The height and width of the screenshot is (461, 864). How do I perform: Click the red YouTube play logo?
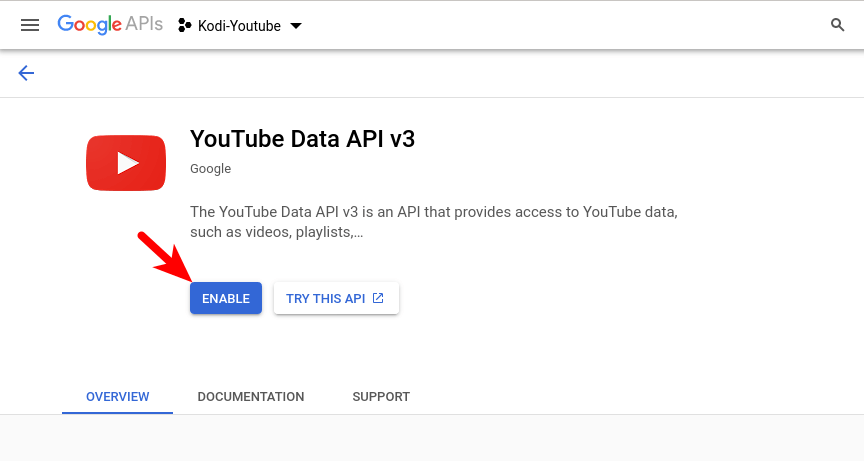click(126, 162)
